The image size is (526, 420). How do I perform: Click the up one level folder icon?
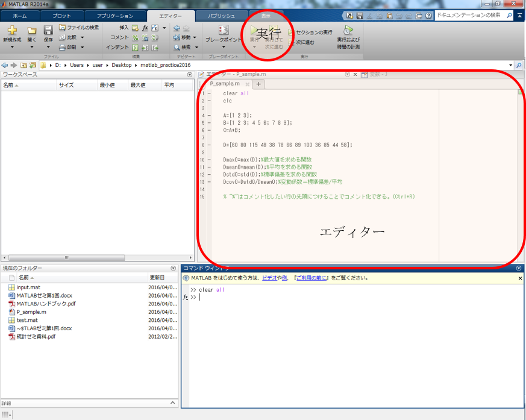pyautogui.click(x=23, y=65)
